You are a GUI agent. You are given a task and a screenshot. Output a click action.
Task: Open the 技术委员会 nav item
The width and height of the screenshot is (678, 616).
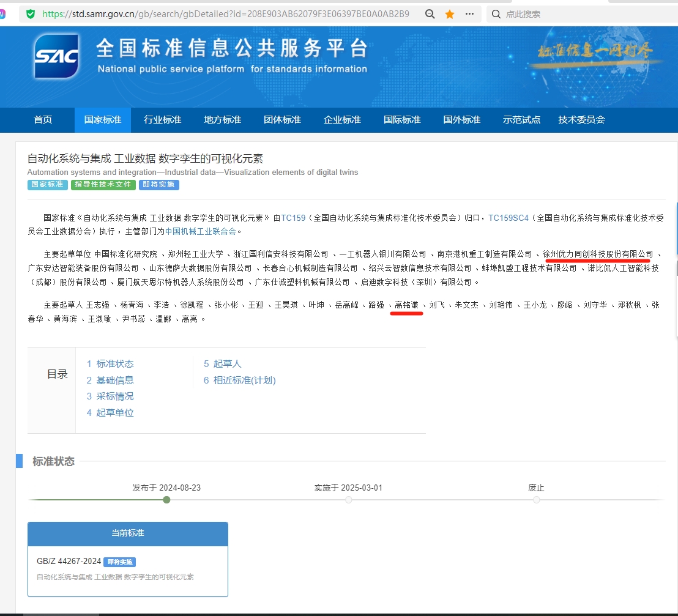pos(581,120)
